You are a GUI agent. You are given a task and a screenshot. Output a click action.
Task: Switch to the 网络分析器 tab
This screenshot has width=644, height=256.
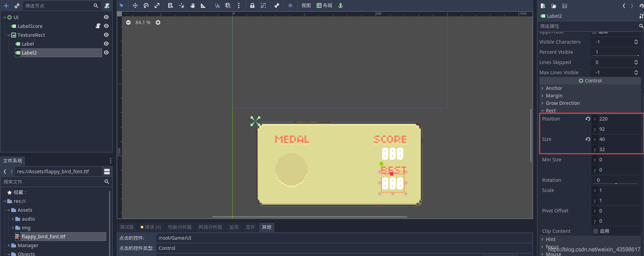[x=210, y=227]
